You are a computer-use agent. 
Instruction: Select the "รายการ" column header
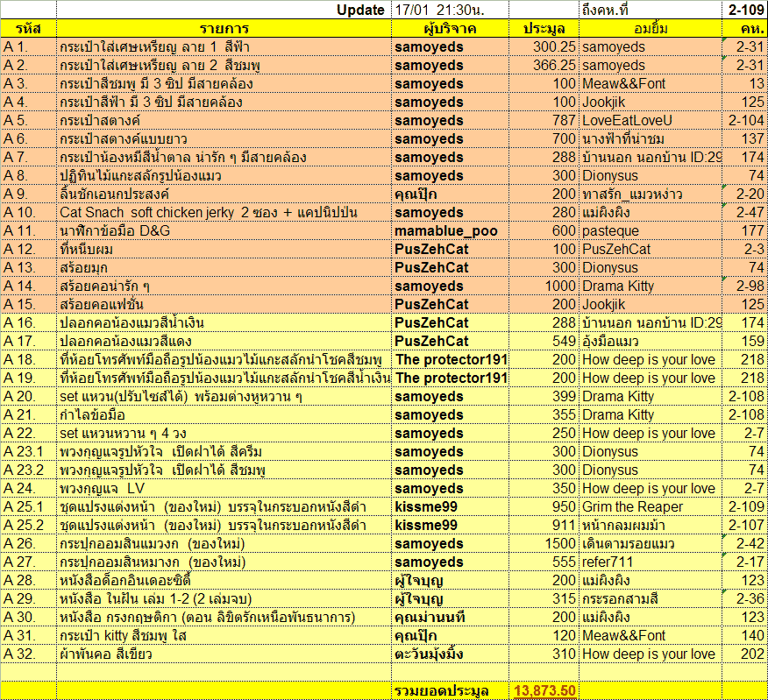224,28
